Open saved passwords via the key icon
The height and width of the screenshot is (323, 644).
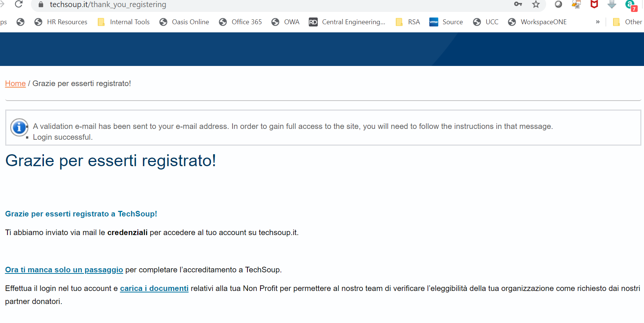pyautogui.click(x=518, y=4)
